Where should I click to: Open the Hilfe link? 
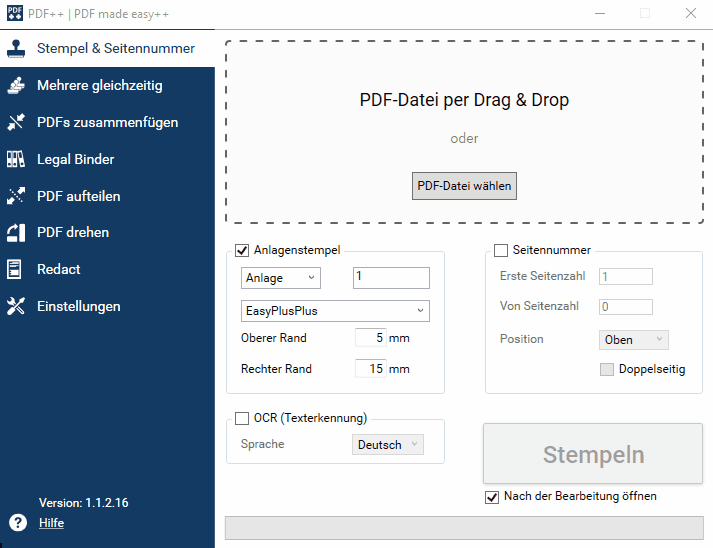tap(51, 523)
